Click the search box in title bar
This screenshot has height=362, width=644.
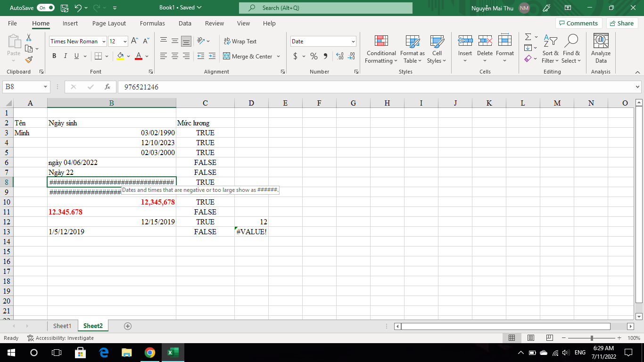pos(326,8)
